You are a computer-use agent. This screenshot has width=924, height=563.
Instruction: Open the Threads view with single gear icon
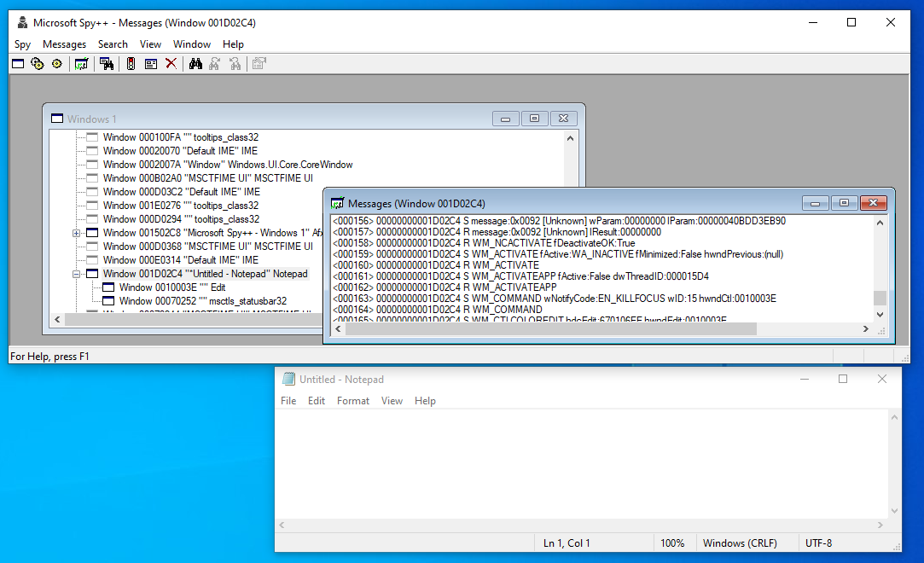pyautogui.click(x=56, y=64)
